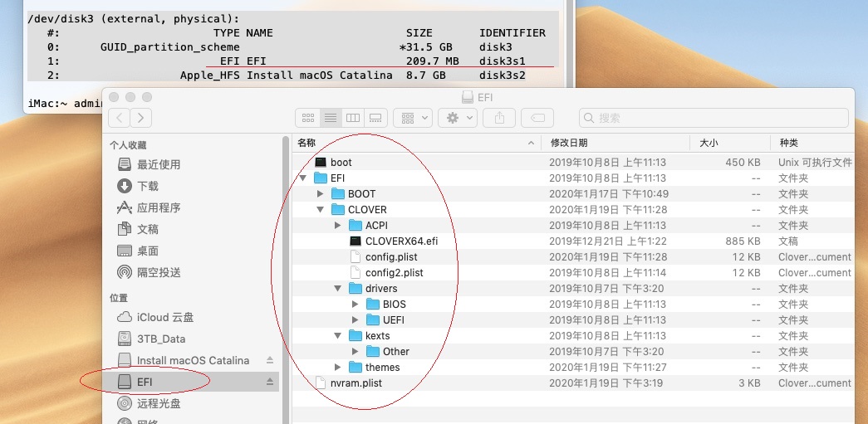Eject the Install macOS Catalina volume

point(270,360)
